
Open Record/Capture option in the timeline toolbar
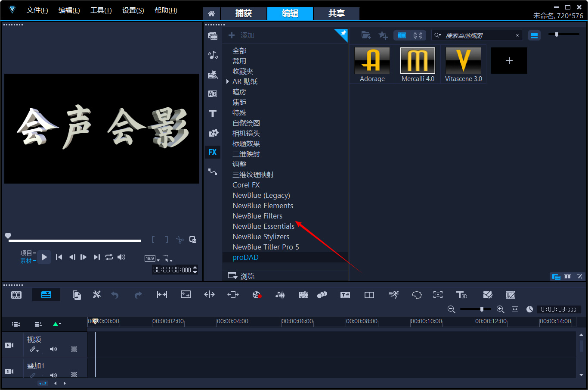(257, 295)
